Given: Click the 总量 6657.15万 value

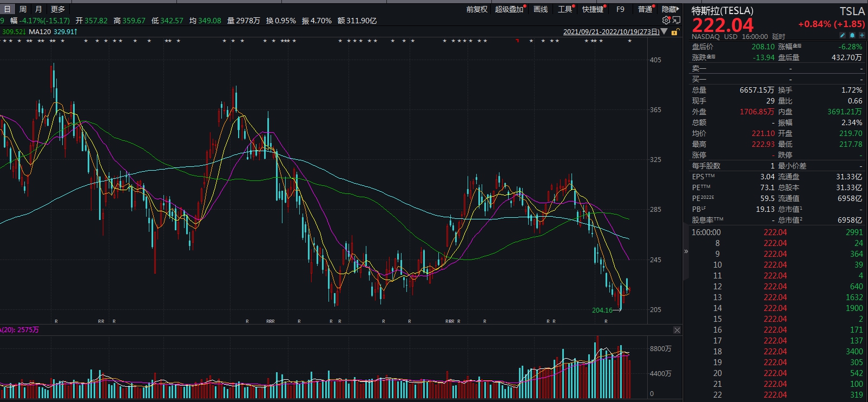Looking at the screenshot, I should pyautogui.click(x=757, y=90).
